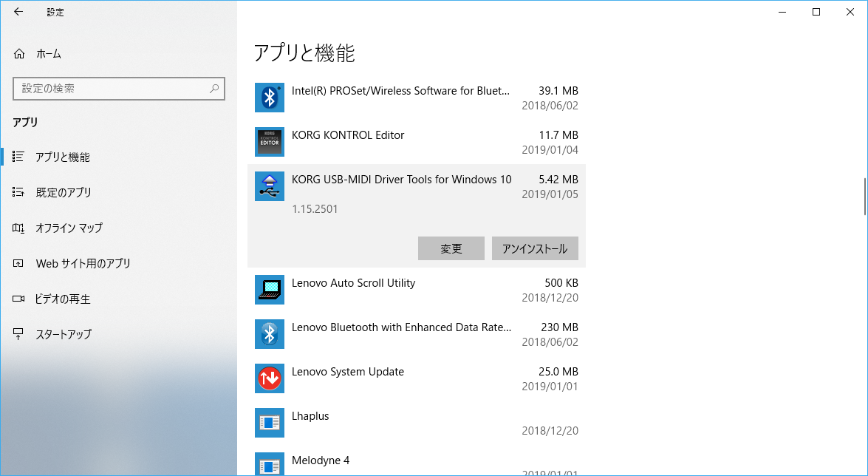Click 5.42 MB size value
This screenshot has height=476, width=868.
coord(558,179)
